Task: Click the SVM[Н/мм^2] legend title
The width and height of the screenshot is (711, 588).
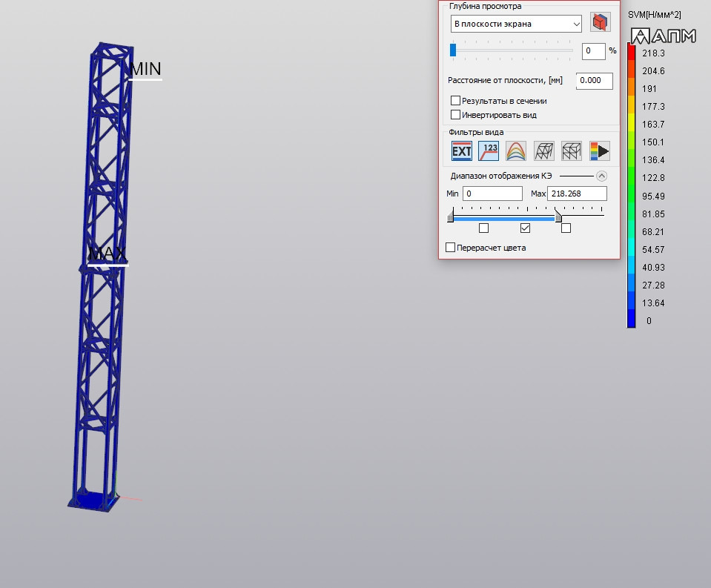Action: 655,15
